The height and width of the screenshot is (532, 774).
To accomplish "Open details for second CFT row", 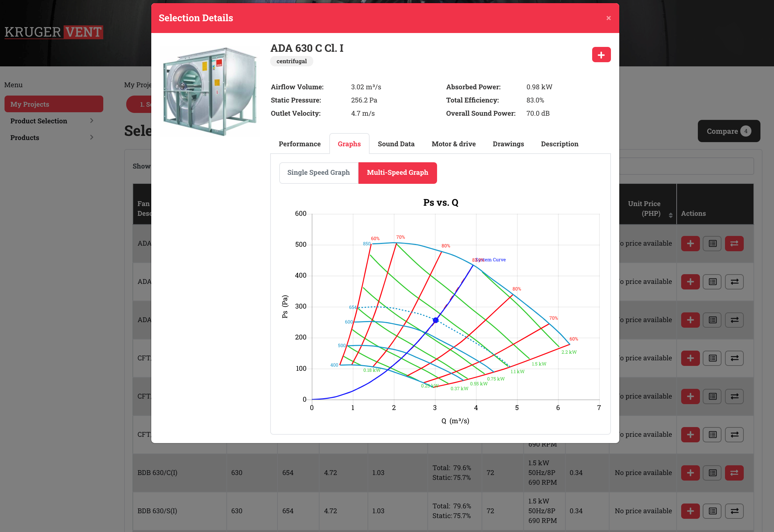I will pos(712,396).
